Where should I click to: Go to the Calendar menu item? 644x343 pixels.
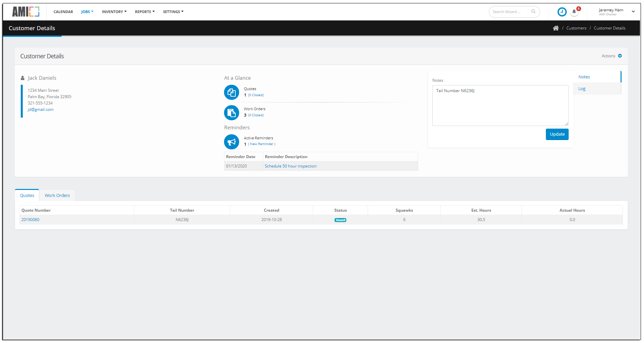63,12
